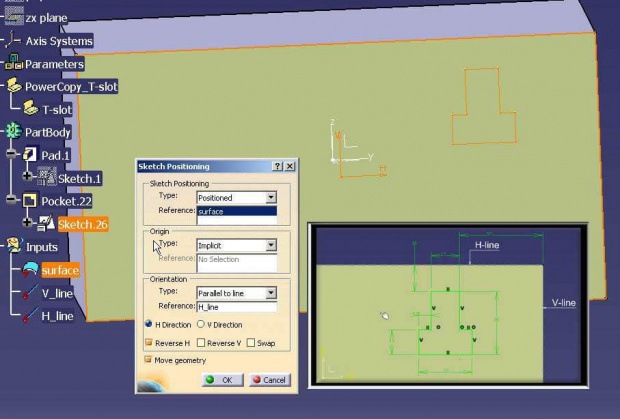The height and width of the screenshot is (419, 620).
Task: Click the Pocket.22 feature icon
Action: 30,201
